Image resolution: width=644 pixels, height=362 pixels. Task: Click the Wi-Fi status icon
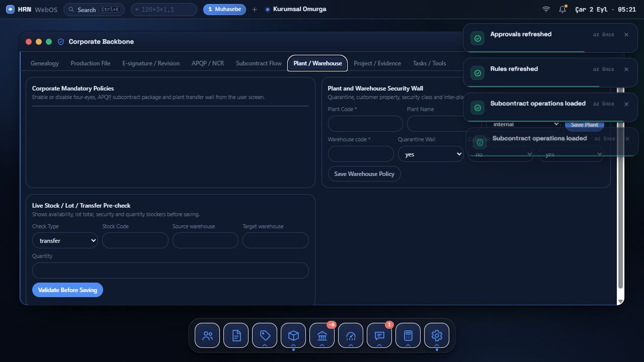coord(546,9)
